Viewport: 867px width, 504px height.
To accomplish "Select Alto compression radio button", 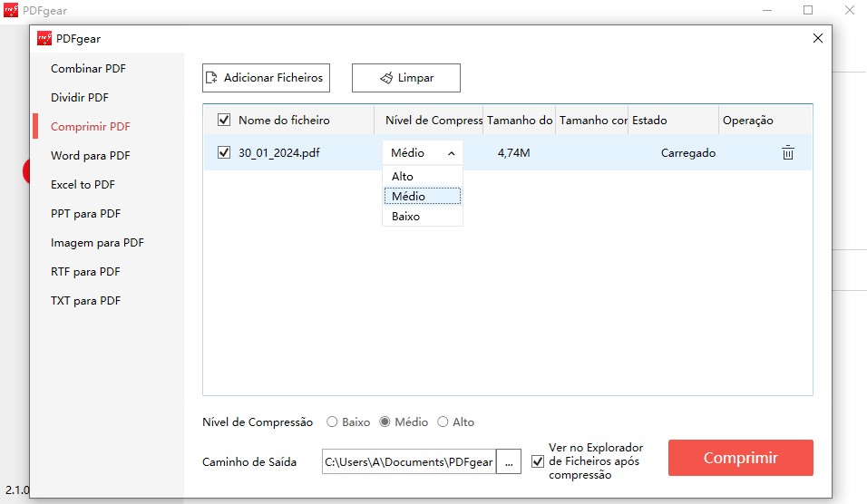I will [x=443, y=422].
